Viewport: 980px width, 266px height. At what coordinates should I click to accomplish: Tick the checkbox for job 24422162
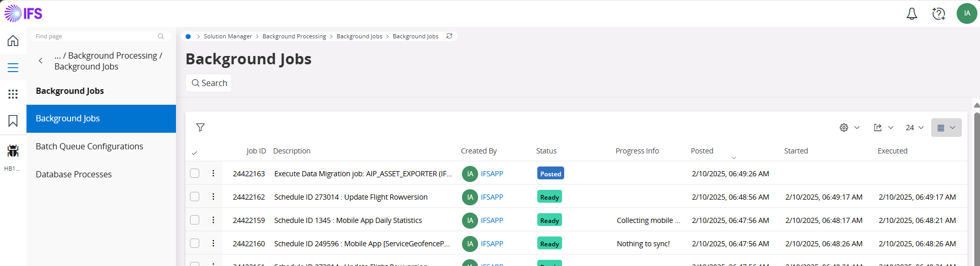(195, 197)
